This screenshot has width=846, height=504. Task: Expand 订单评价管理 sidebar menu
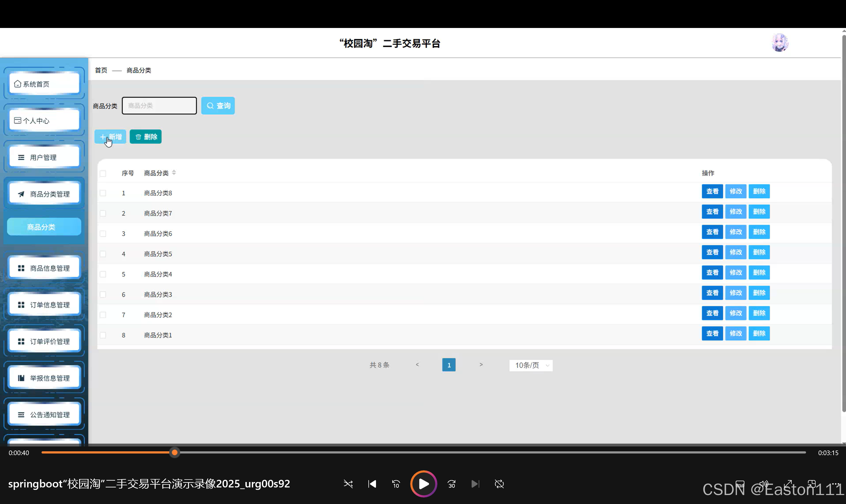[44, 341]
